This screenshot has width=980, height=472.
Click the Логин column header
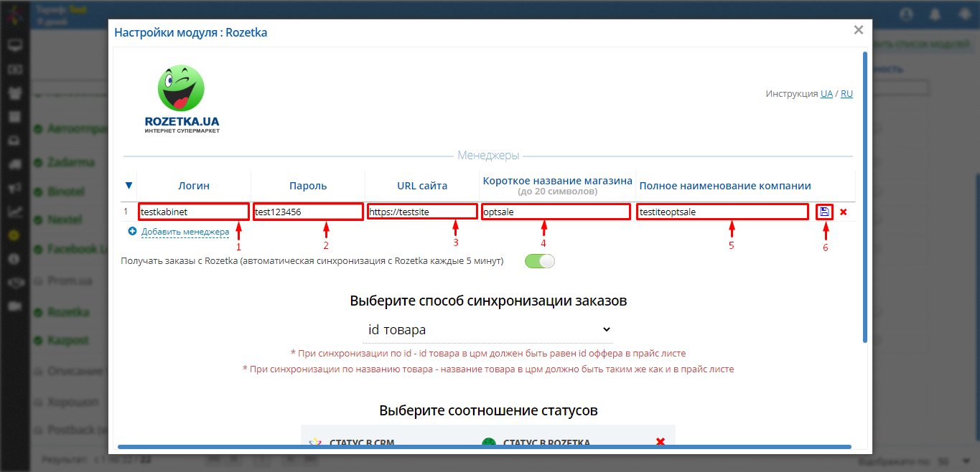194,186
